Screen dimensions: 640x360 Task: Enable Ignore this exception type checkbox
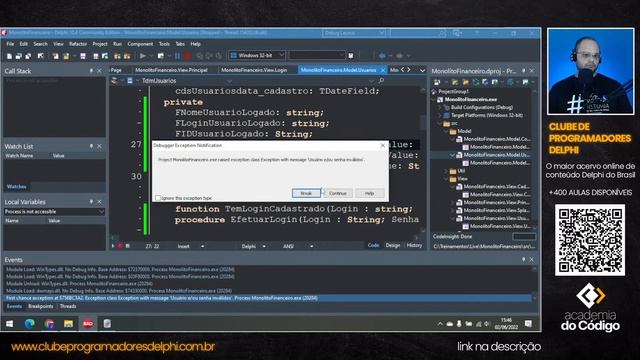158,198
